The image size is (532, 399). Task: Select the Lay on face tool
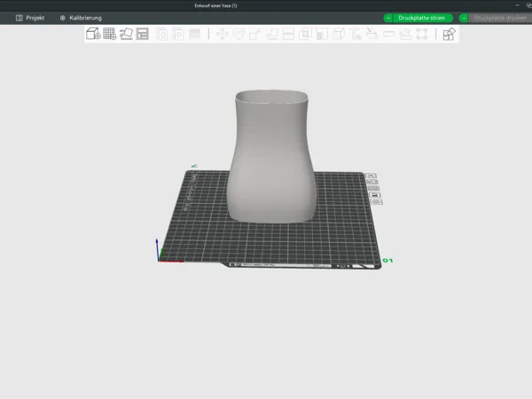pos(272,34)
